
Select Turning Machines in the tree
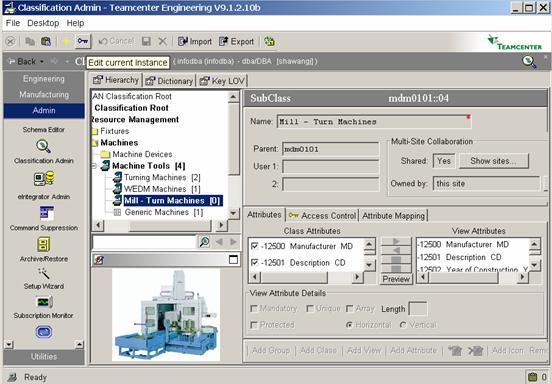pos(162,177)
